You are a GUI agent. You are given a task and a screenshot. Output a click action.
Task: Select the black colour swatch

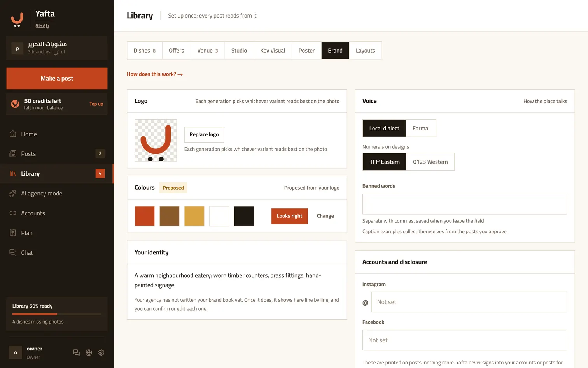point(244,216)
